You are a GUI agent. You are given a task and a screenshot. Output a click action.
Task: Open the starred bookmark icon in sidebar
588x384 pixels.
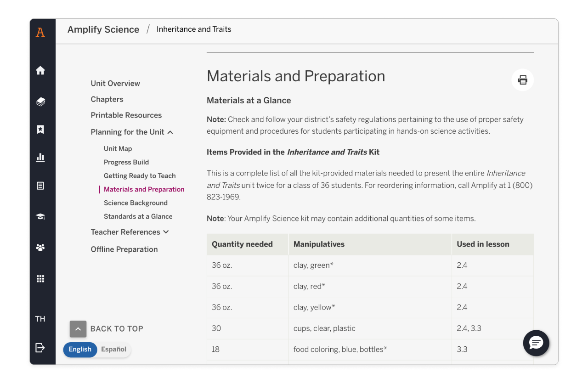[40, 130]
